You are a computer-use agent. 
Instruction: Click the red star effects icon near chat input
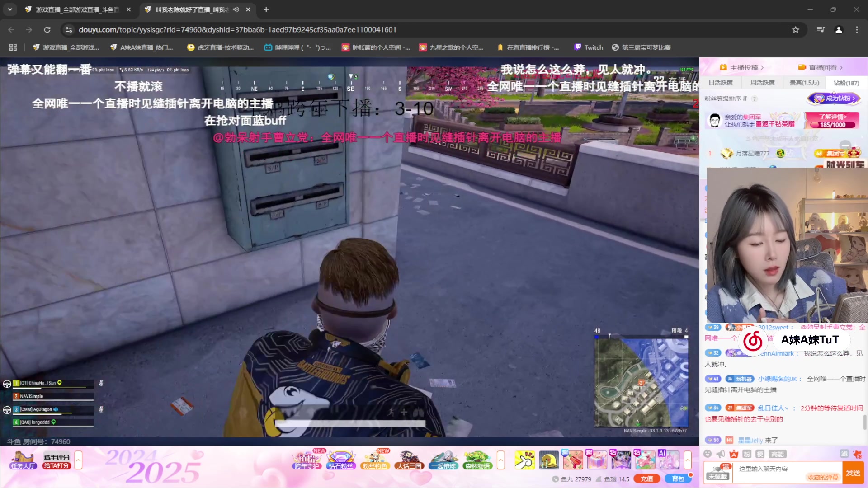[857, 454]
